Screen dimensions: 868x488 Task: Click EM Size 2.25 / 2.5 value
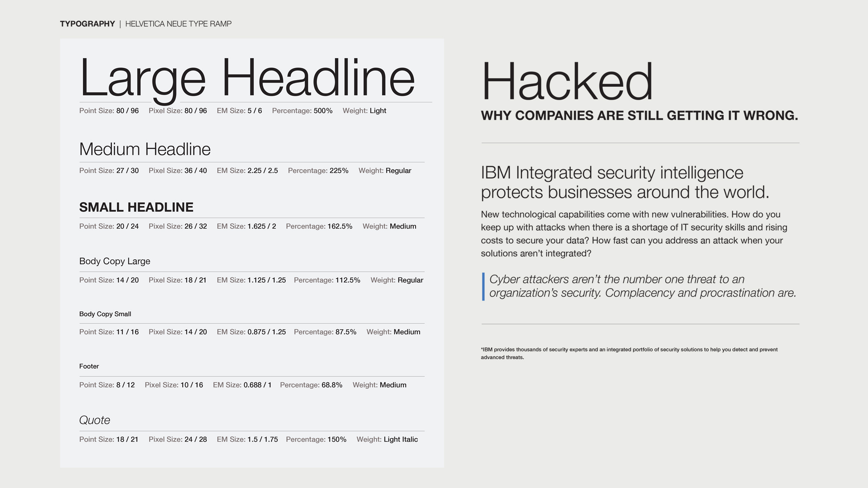[x=263, y=171]
